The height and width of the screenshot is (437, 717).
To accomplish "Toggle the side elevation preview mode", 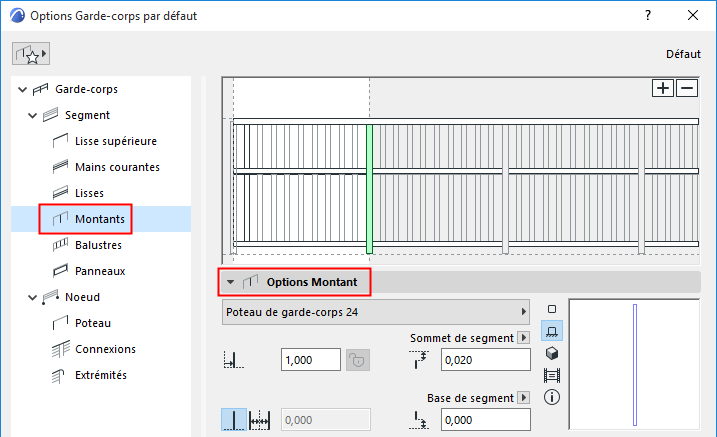I will pyautogui.click(x=552, y=331).
